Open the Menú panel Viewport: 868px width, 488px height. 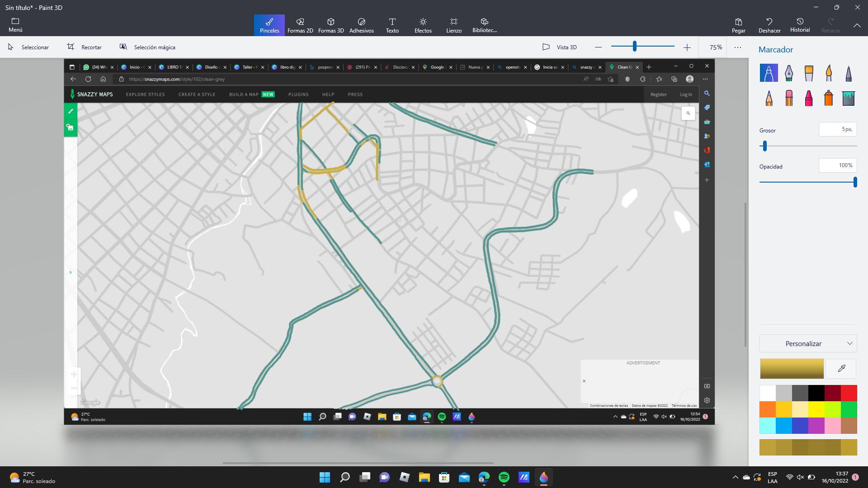(x=15, y=25)
